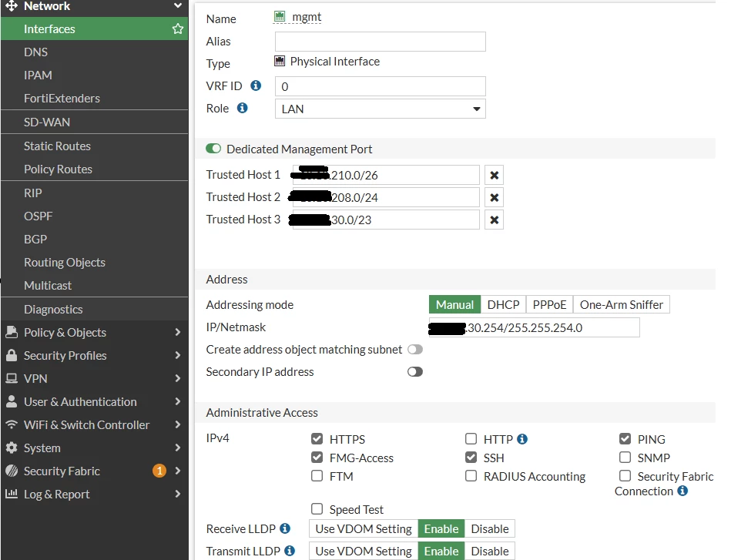Expand the Log & Report chevron
Image resolution: width=731 pixels, height=560 pixels.
[178, 493]
